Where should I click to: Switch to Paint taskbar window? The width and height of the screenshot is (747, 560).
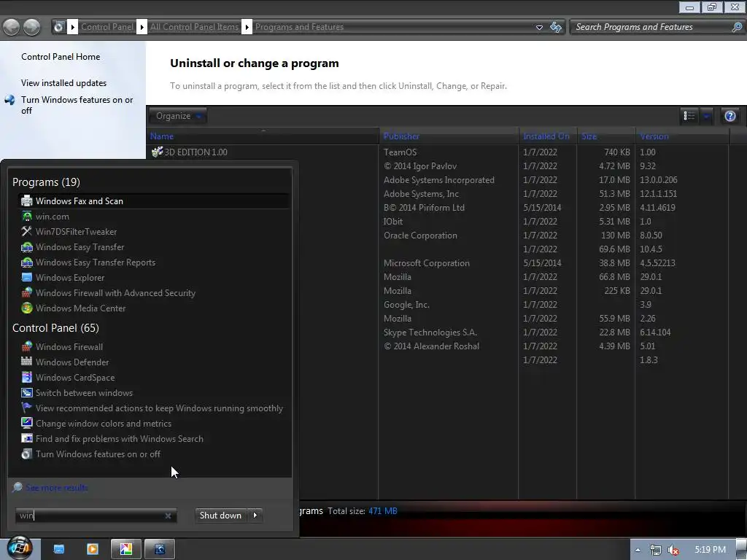[126, 549]
